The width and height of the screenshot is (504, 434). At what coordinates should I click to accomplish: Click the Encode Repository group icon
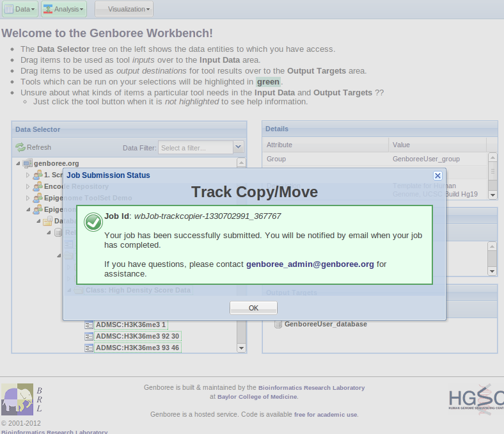38,186
